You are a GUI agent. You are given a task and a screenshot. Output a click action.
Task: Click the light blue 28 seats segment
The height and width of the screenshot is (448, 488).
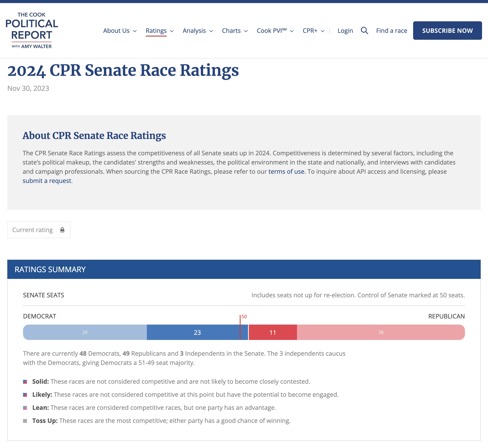85,332
